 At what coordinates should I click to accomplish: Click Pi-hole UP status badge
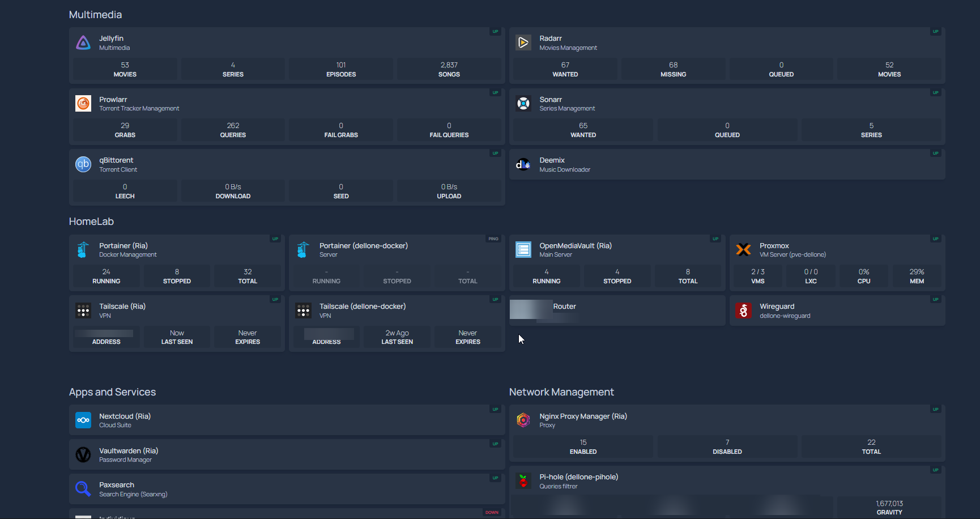(x=935, y=470)
